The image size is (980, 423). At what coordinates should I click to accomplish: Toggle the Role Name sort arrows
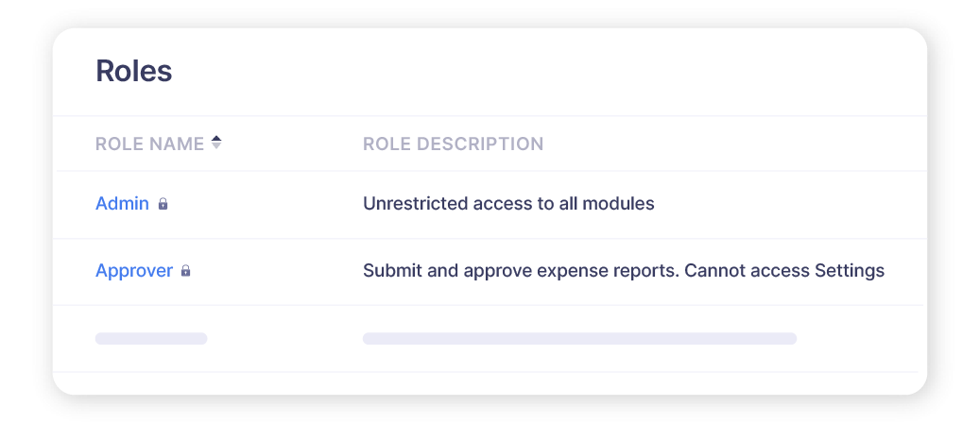click(216, 144)
